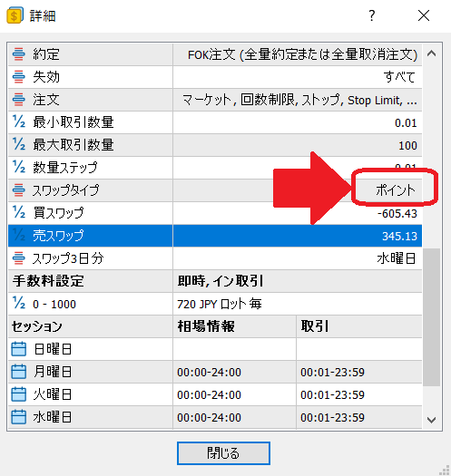Click the 日曜日 calendar icon
The height and width of the screenshot is (476, 451).
point(18,349)
